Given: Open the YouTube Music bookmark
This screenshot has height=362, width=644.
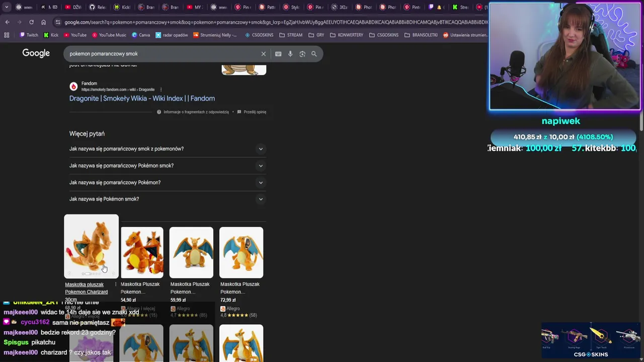Looking at the screenshot, I should coord(109,35).
